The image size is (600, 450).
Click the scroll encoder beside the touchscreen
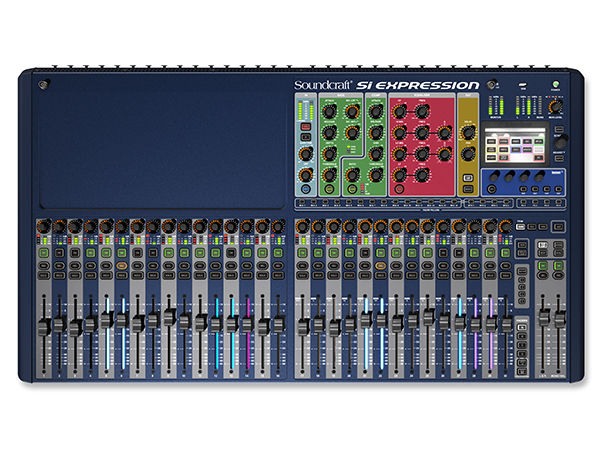[x=561, y=142]
